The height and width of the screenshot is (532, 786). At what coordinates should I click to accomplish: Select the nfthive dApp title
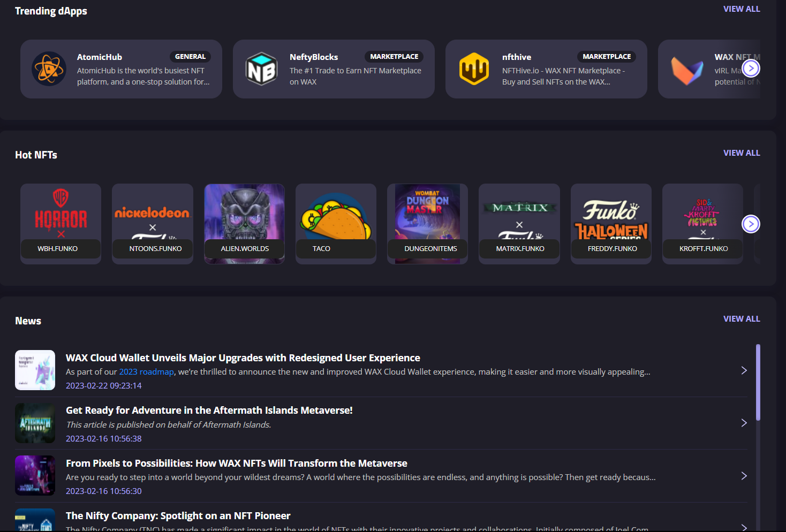coord(517,57)
